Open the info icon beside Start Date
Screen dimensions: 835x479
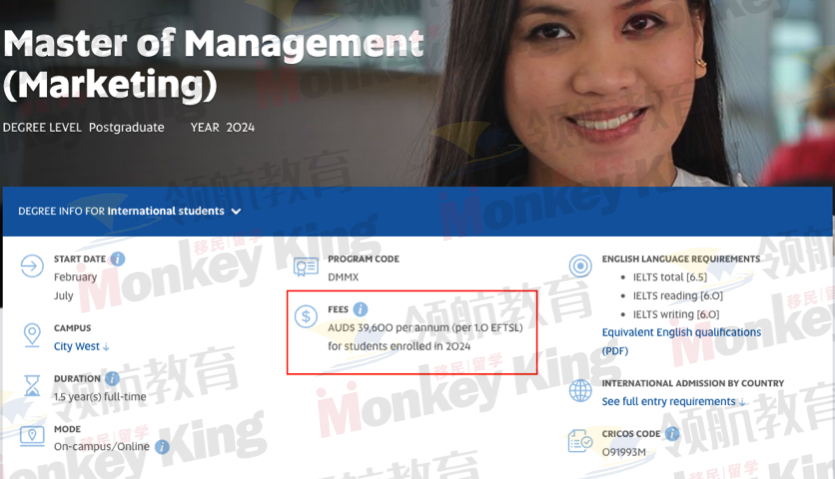pyautogui.click(x=118, y=259)
